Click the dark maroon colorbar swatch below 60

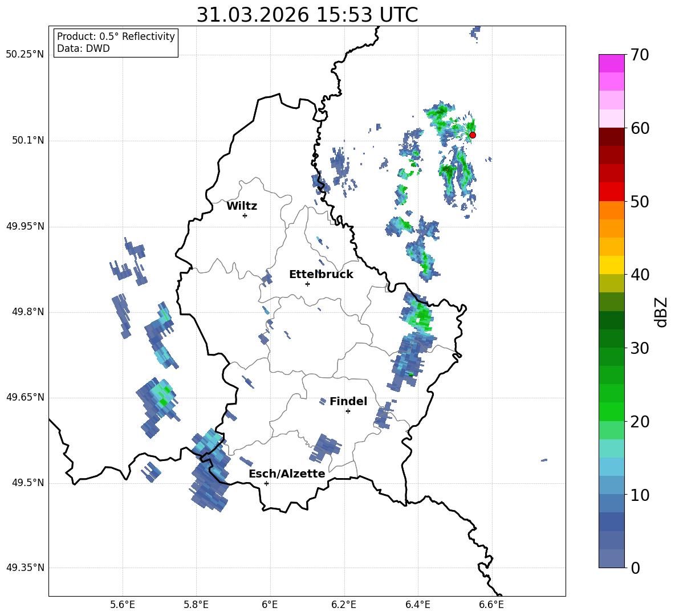[x=611, y=137]
